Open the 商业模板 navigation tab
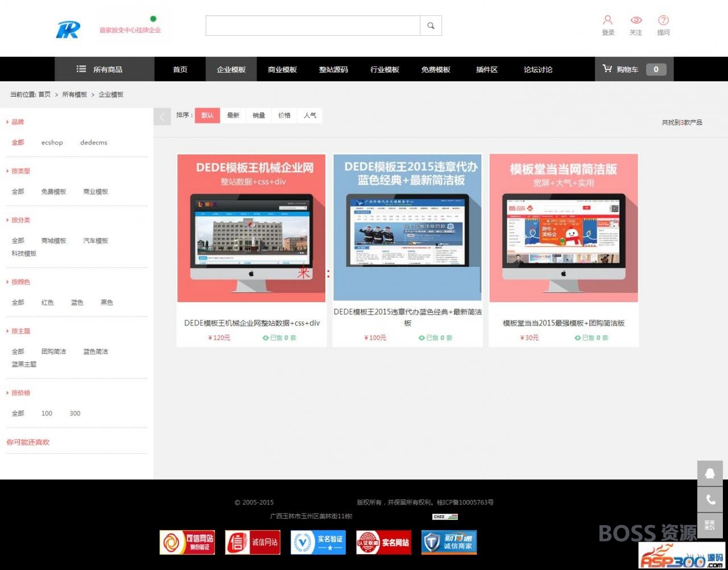 (283, 69)
